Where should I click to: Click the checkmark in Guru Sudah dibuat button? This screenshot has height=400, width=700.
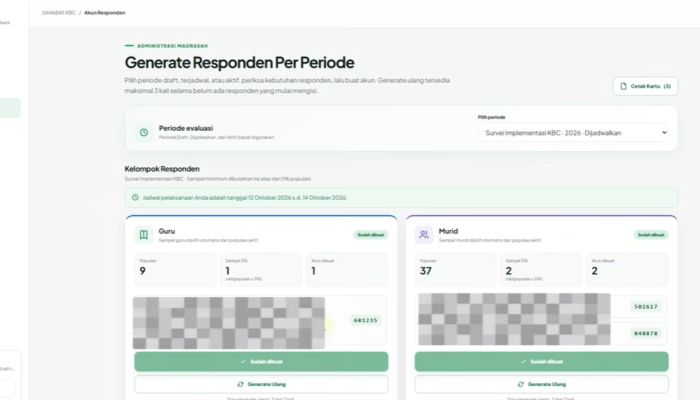(243, 362)
